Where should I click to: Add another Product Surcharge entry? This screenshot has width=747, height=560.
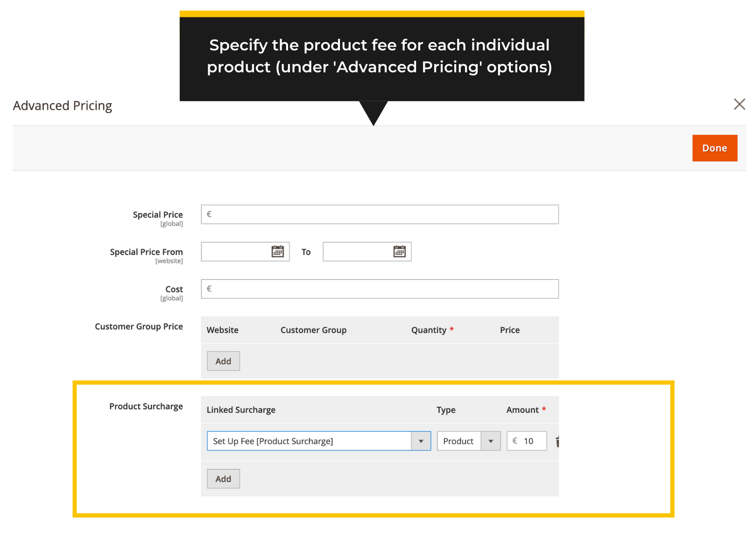(223, 478)
